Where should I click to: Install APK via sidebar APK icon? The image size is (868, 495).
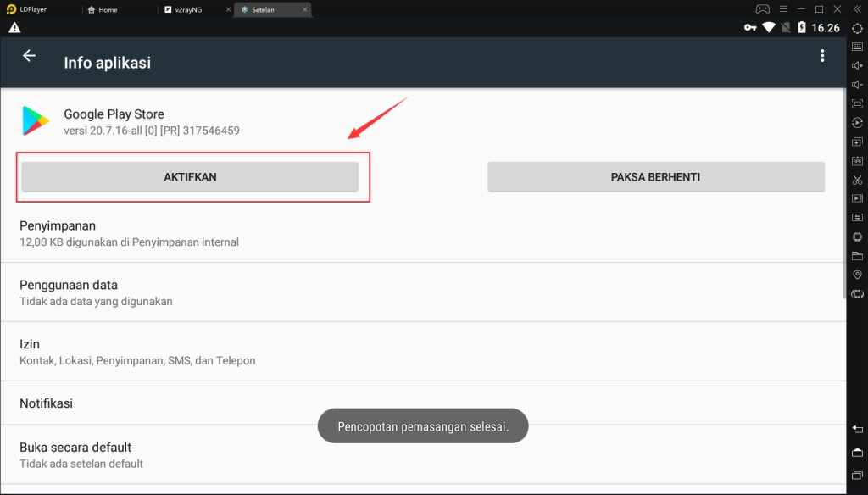click(x=858, y=160)
